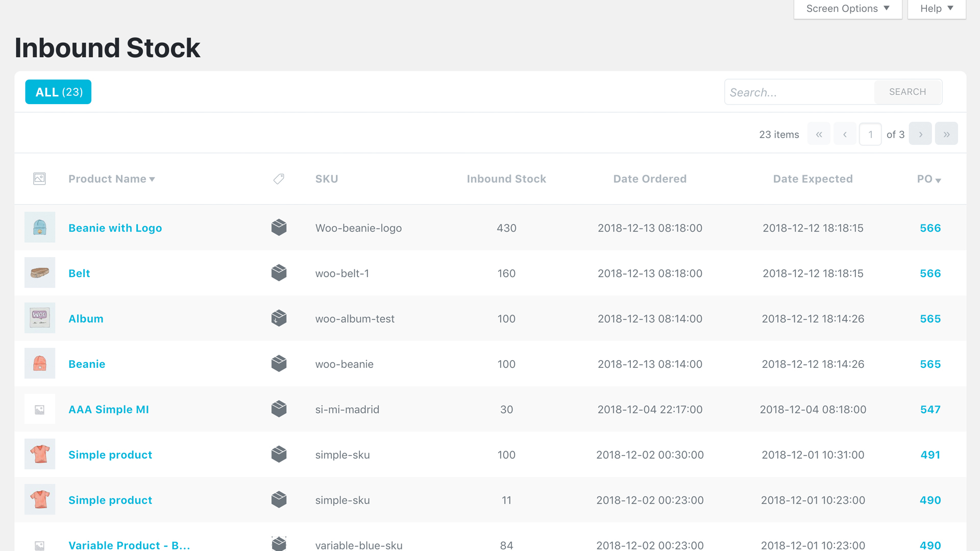Select the woo-album-test SKU text
Viewport: 980px width, 551px height.
tap(355, 319)
